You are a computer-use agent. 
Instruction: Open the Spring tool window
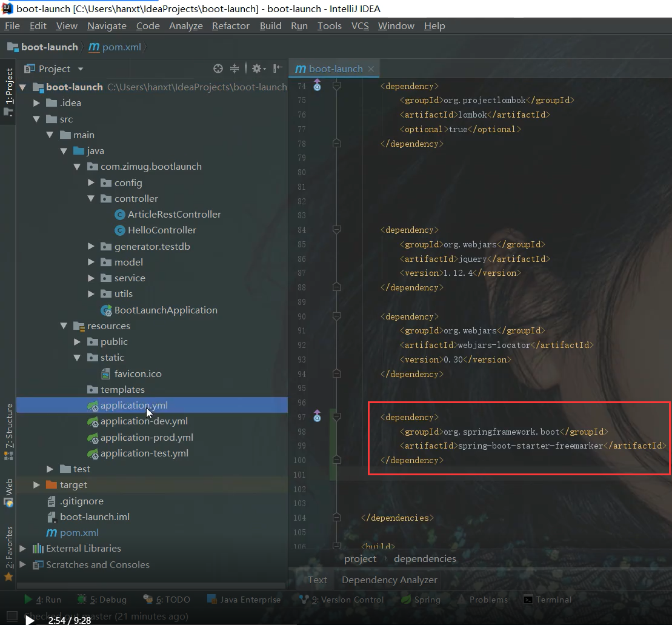[x=421, y=600]
